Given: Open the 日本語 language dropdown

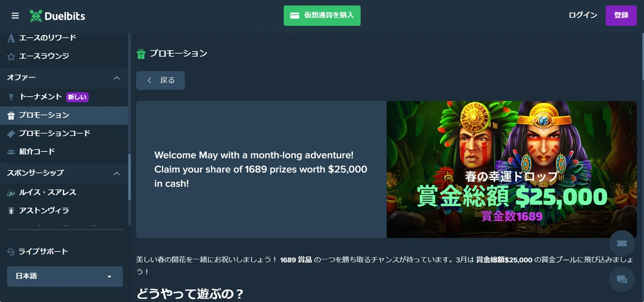Looking at the screenshot, I should [65, 276].
